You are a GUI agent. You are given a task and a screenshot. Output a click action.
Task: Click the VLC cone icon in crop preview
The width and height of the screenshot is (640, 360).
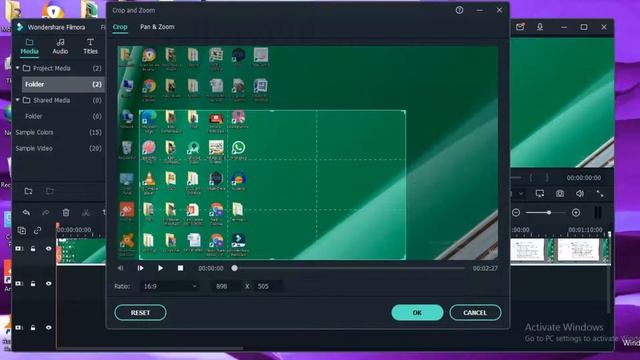coord(149,180)
